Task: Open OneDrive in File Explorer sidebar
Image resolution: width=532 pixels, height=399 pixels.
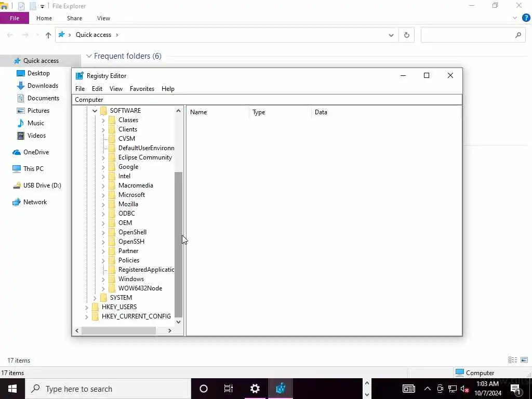Action: coord(36,152)
